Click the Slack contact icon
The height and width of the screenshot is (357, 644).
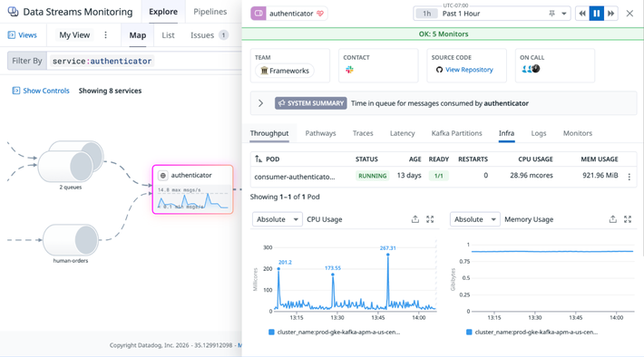(x=349, y=70)
